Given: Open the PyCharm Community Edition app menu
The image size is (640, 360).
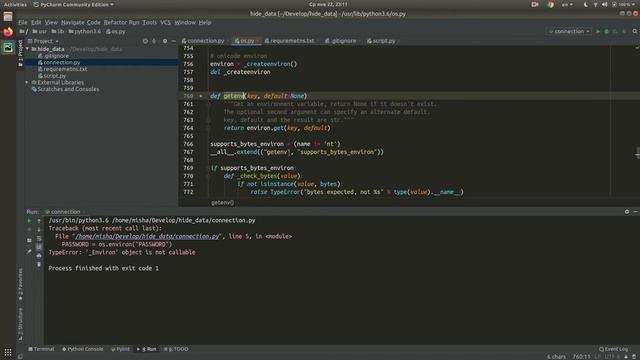Looking at the screenshot, I should point(73,4).
